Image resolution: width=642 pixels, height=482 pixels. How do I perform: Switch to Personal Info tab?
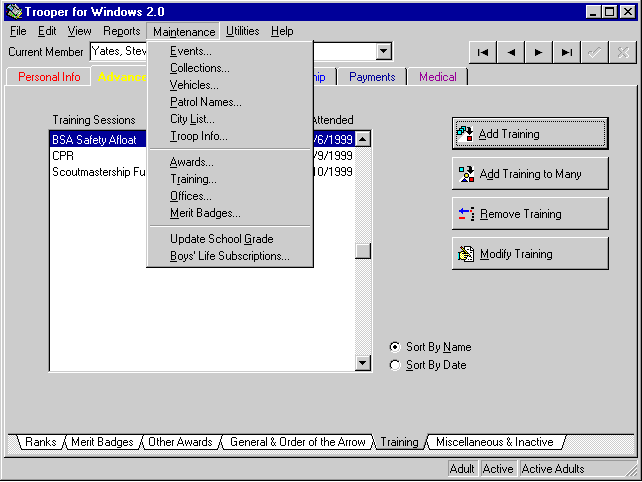coord(49,77)
